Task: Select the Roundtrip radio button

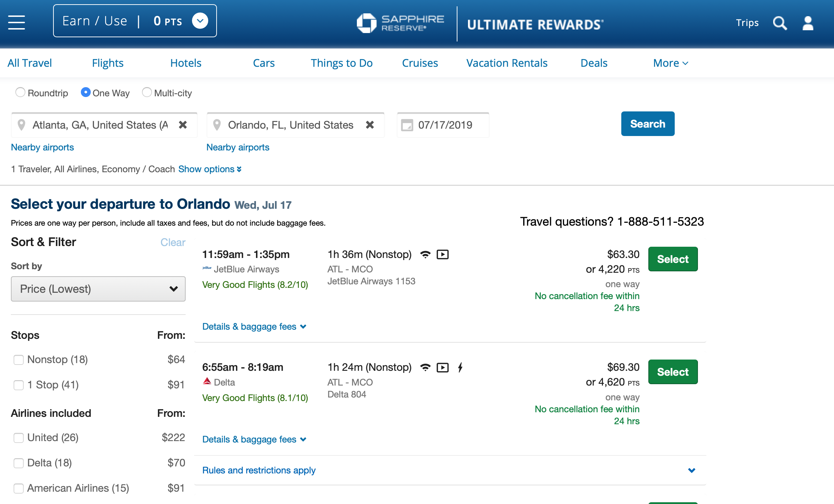Action: [x=20, y=92]
